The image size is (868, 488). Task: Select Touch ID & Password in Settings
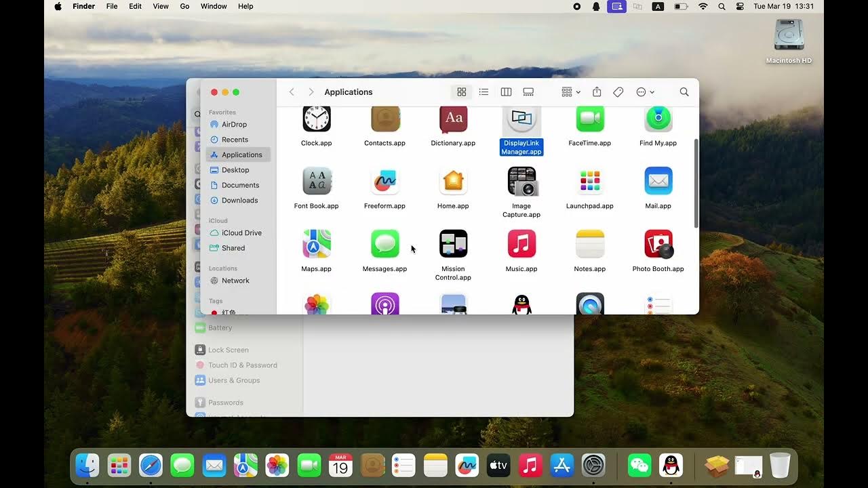click(242, 365)
